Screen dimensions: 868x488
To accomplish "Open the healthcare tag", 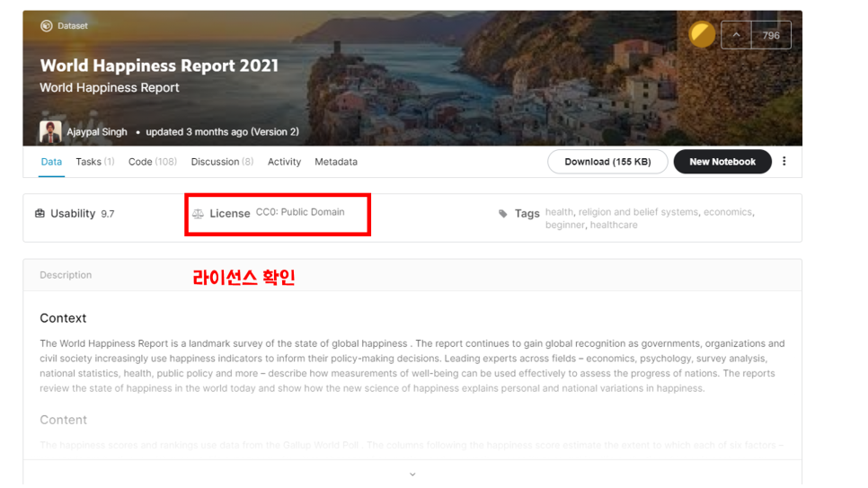I will click(x=614, y=225).
